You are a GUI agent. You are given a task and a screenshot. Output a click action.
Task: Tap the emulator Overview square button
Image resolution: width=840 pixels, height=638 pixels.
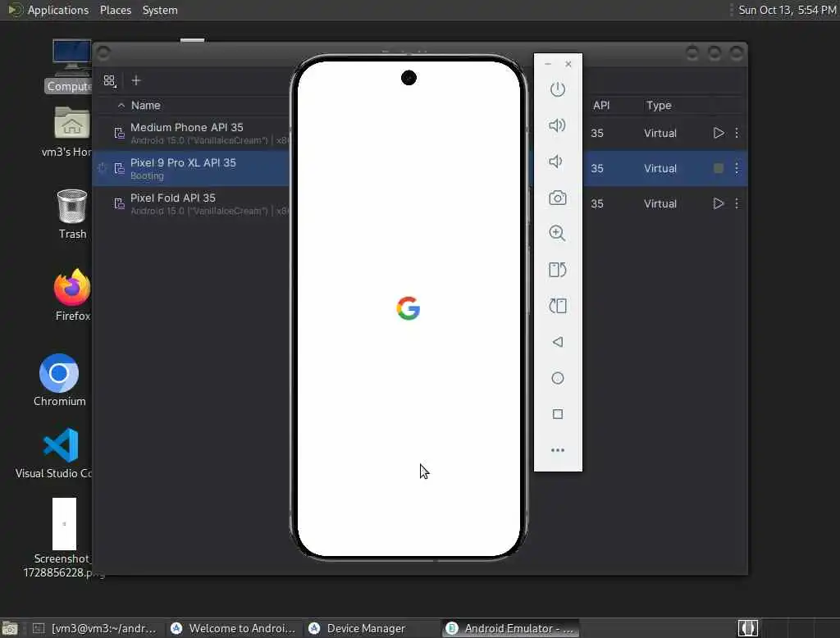click(x=558, y=414)
